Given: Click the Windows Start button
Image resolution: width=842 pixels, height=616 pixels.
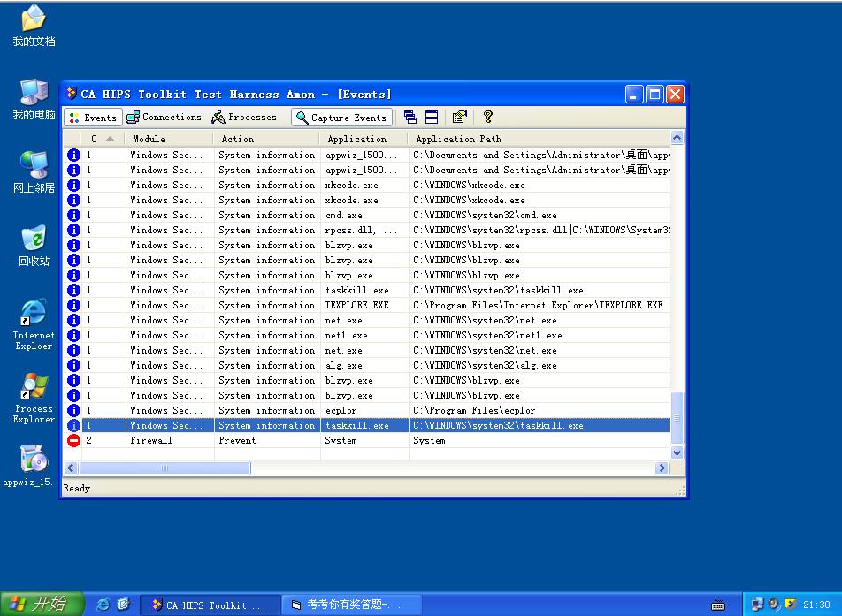Looking at the screenshot, I should 40,604.
